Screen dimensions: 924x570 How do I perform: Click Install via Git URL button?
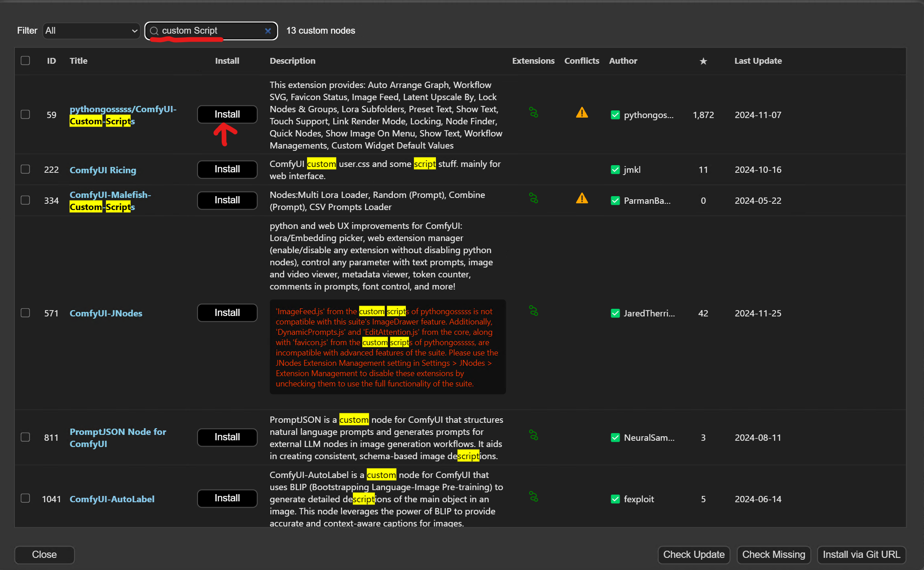point(861,555)
